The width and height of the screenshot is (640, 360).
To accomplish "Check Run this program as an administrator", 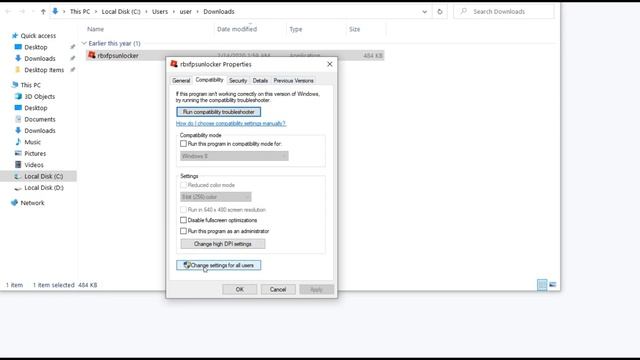I will (183, 231).
